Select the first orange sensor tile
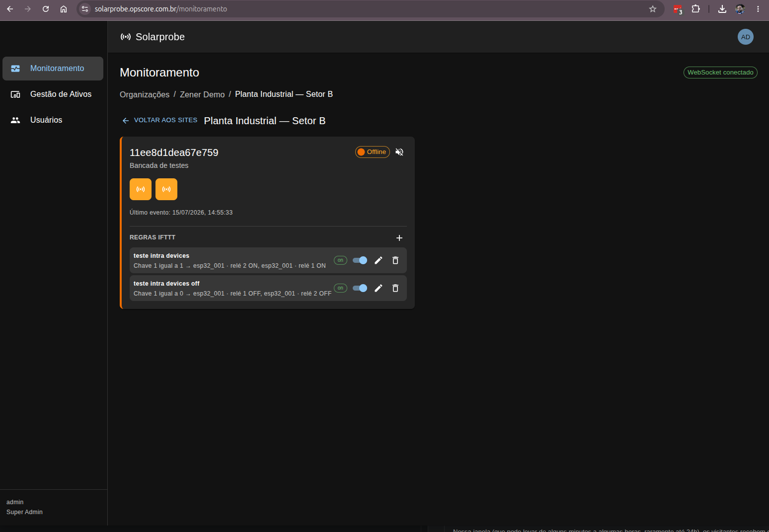The width and height of the screenshot is (769, 532). point(141,189)
